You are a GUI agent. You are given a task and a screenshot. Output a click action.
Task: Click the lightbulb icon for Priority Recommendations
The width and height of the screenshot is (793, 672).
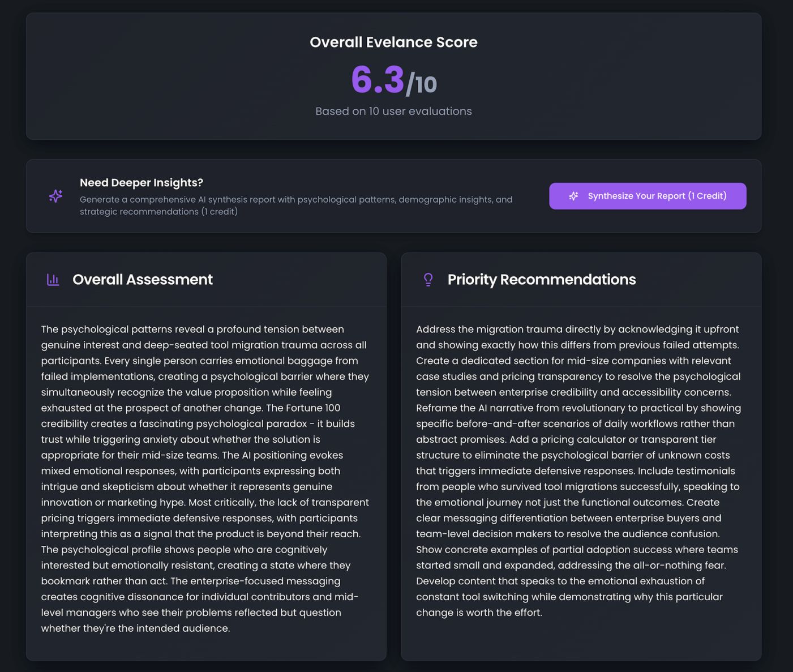pyautogui.click(x=428, y=280)
